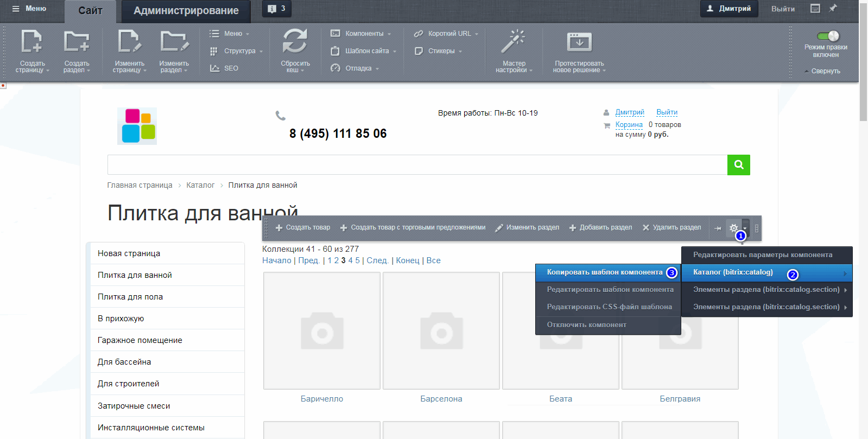Screen dimensions: 868x439
Task: Open the notifications counter showing 3
Action: click(277, 9)
